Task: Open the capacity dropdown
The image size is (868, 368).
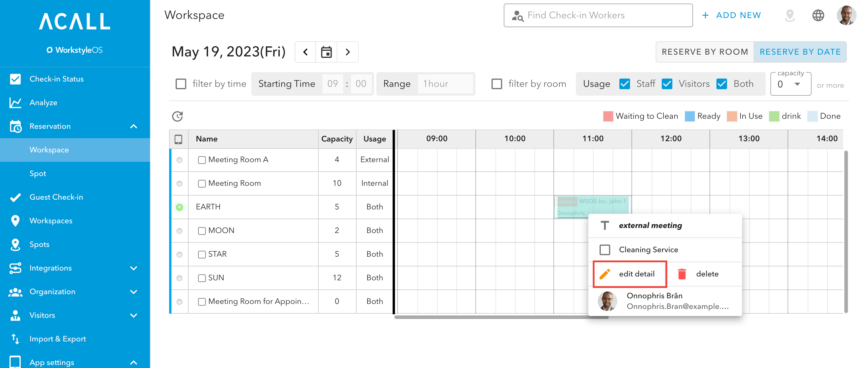Action: click(791, 84)
